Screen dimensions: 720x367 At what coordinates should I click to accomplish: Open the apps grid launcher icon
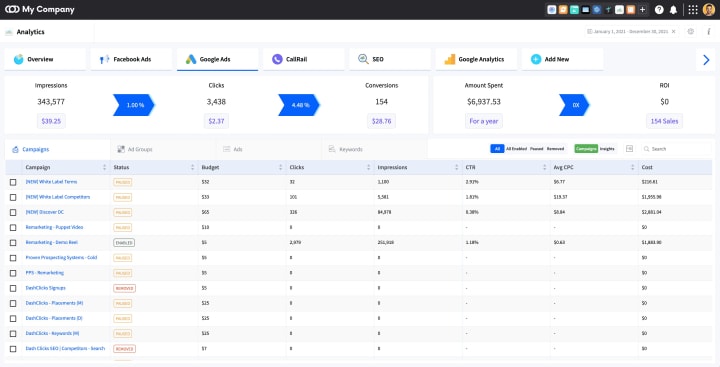(693, 10)
